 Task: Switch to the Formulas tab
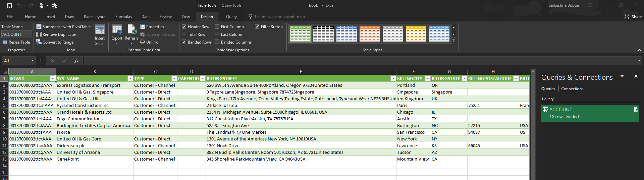[x=123, y=16]
